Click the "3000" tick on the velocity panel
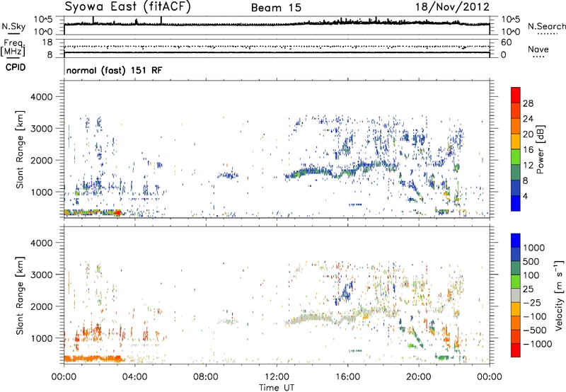This screenshot has width=566, height=392. (x=41, y=275)
